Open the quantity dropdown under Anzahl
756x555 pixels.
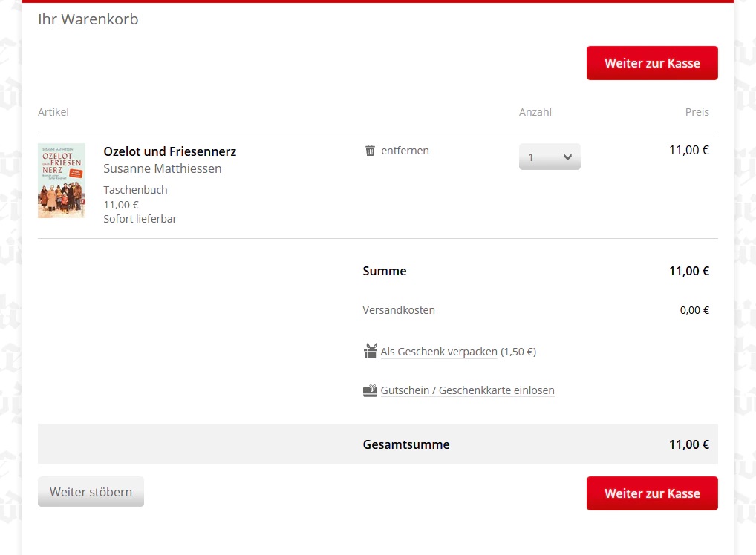coord(549,157)
